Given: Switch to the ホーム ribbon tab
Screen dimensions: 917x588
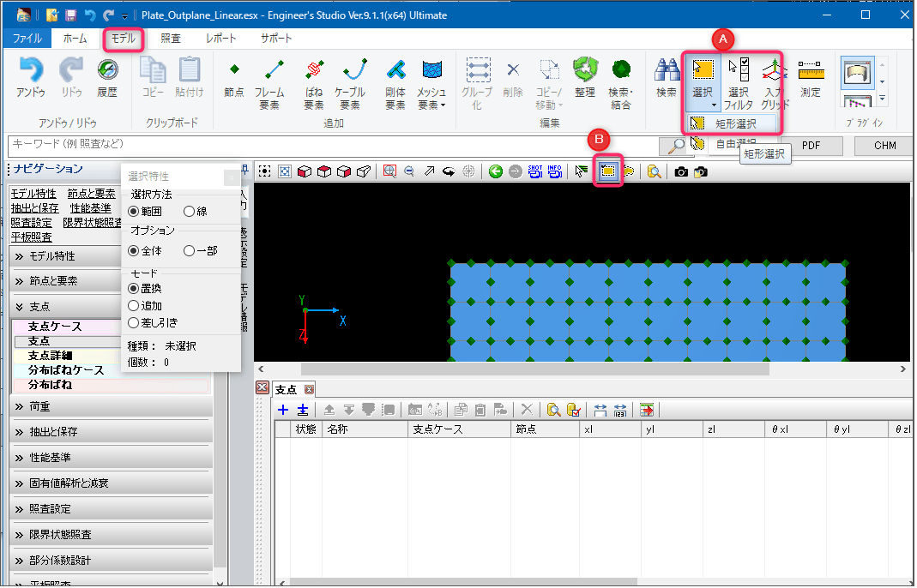Looking at the screenshot, I should tap(75, 38).
